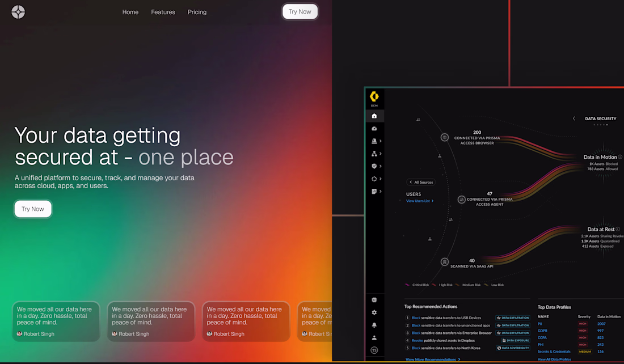624x364 pixels.
Task: Expand the network hierarchy submenu chevron
Action: 381,154
